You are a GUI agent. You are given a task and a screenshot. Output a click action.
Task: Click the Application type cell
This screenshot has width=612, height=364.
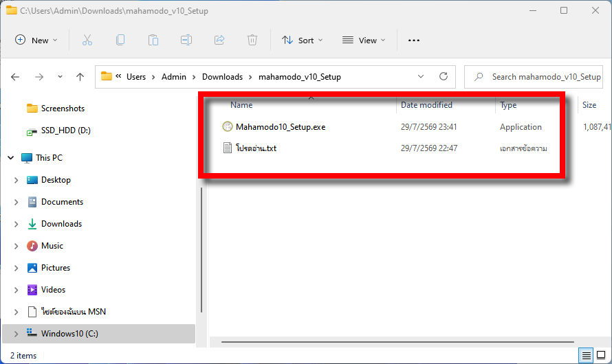[521, 127]
